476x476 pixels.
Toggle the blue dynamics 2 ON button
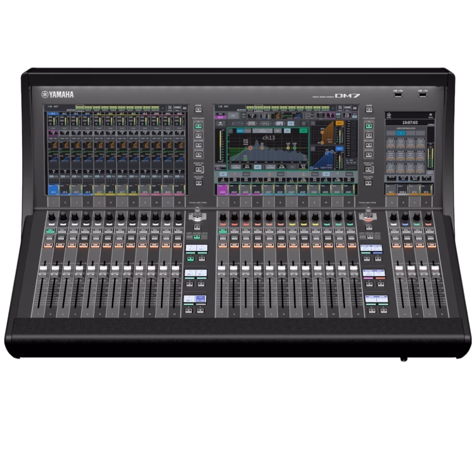tap(339, 149)
